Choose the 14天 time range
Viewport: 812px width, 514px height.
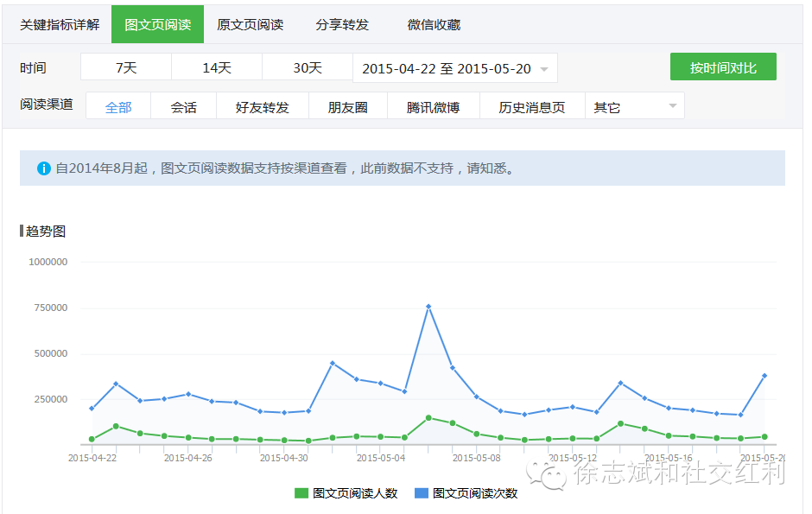pyautogui.click(x=217, y=67)
